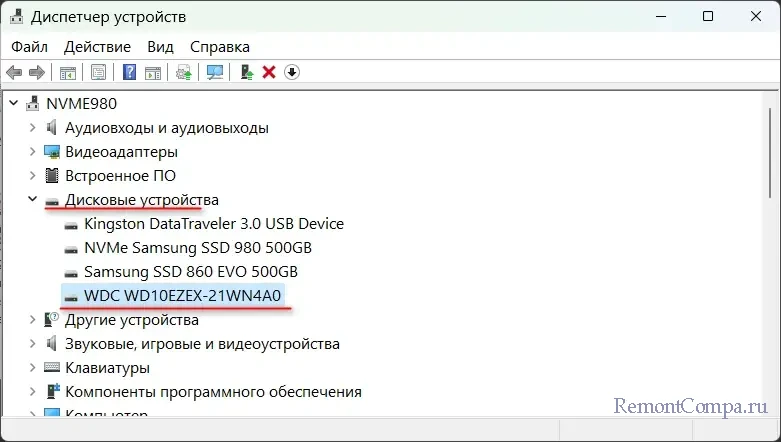781x442 pixels.
Task: Click the black down-arrow disable device icon
Action: (292, 72)
